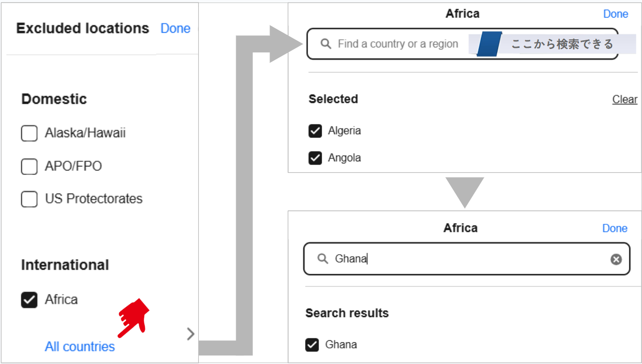Viewport: 642px width, 364px height.
Task: Click Done in the upper Africa panel
Action: coord(615,14)
